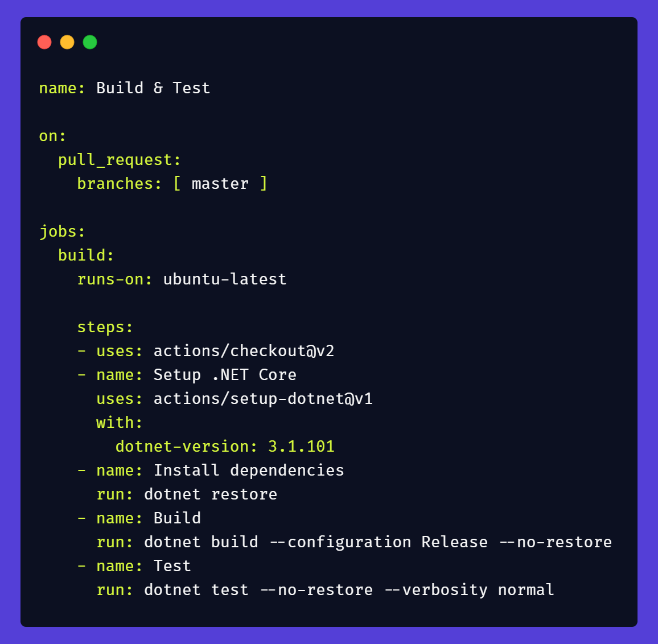Click the "dotnet restore" command

pyautogui.click(x=211, y=494)
